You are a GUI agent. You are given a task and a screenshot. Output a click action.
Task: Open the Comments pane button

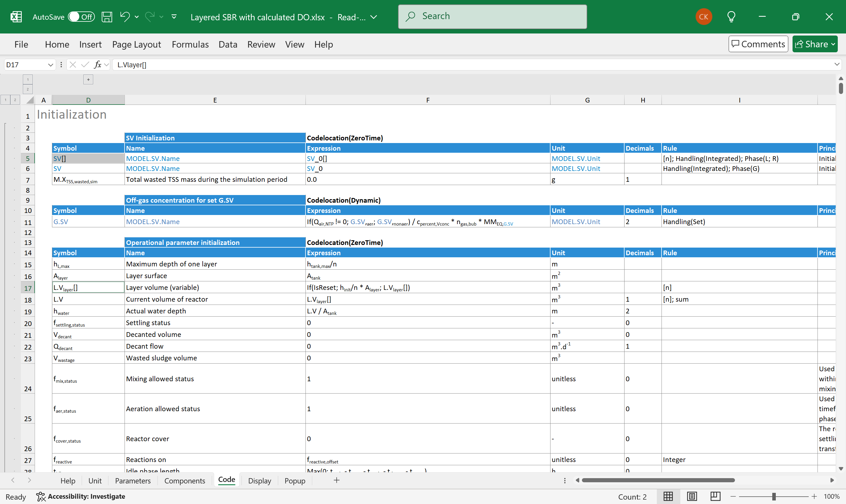pos(758,44)
